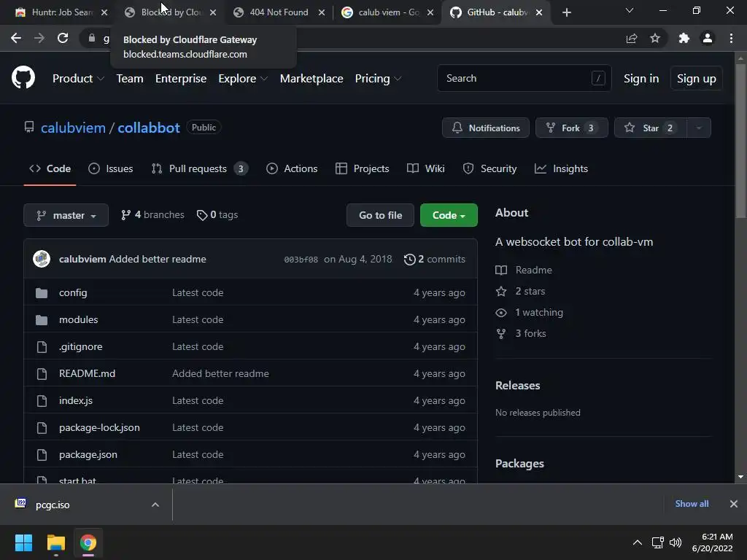The image size is (747, 560).
Task: Open the Chrome profile avatar icon
Action: coord(708,38)
